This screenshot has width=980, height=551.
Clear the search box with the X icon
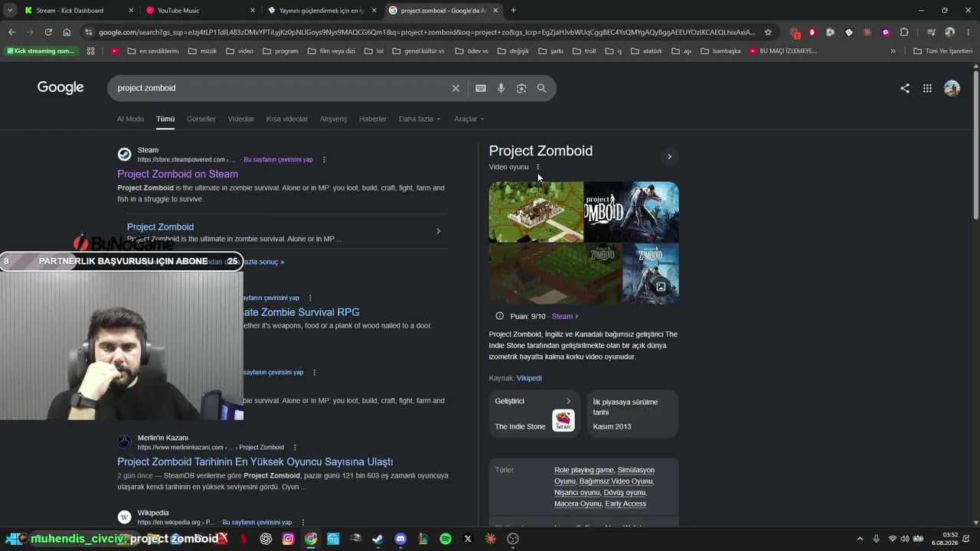[456, 88]
